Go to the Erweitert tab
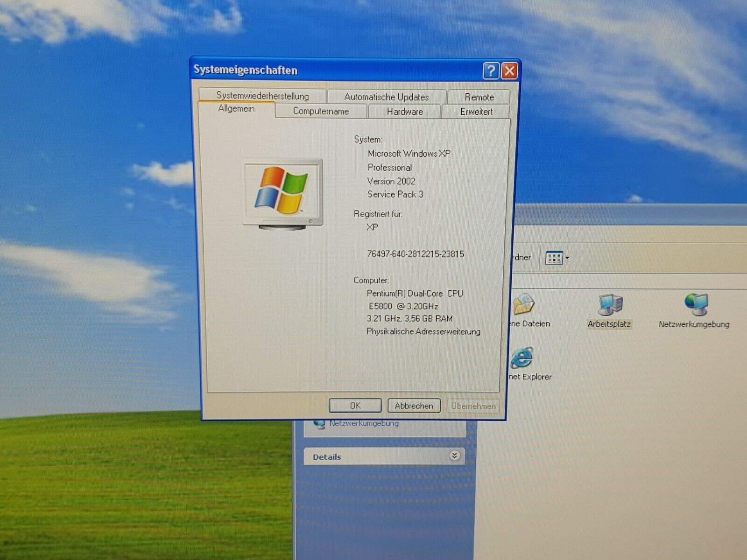 476,112
